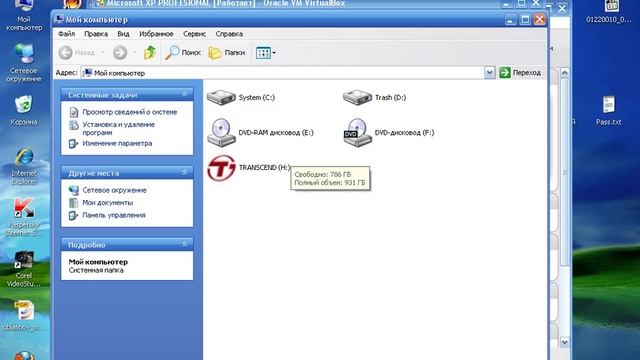Select Kaspersky desktop shortcut icon
640x360 pixels.
(24, 217)
